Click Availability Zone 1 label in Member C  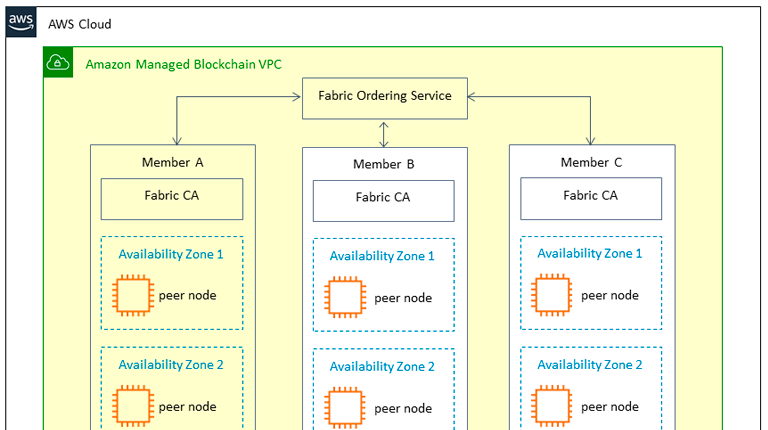[590, 254]
